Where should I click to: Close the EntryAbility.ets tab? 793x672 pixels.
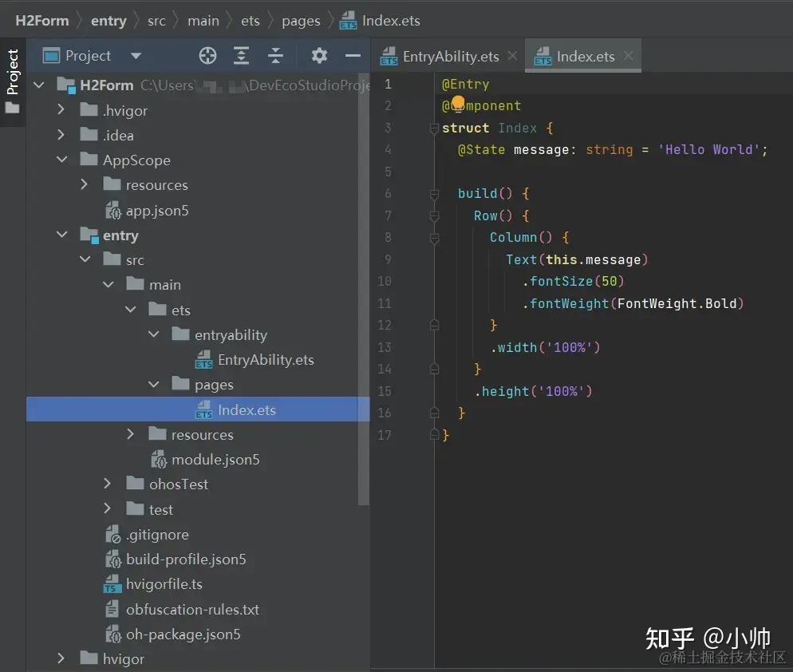(513, 56)
